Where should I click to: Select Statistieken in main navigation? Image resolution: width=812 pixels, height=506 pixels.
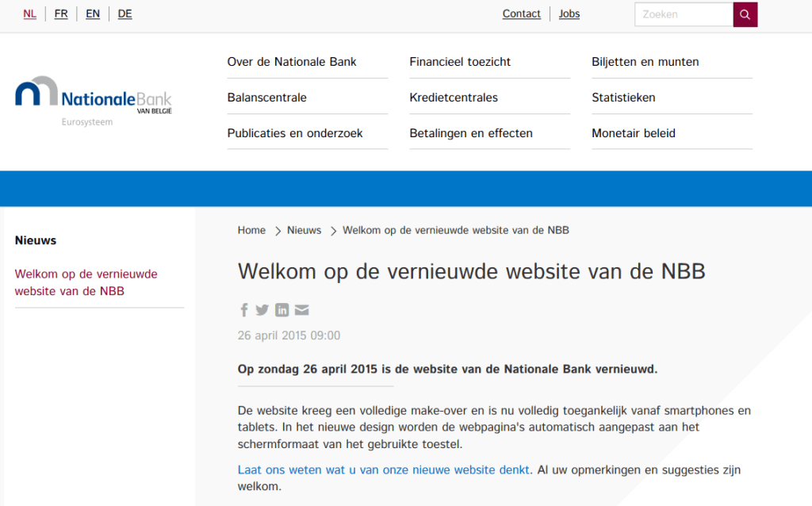[x=623, y=98]
